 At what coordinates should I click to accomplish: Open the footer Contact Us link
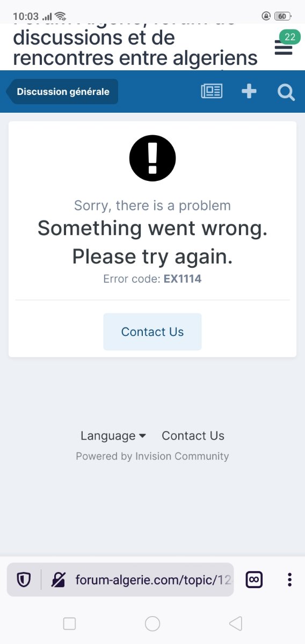pos(193,436)
